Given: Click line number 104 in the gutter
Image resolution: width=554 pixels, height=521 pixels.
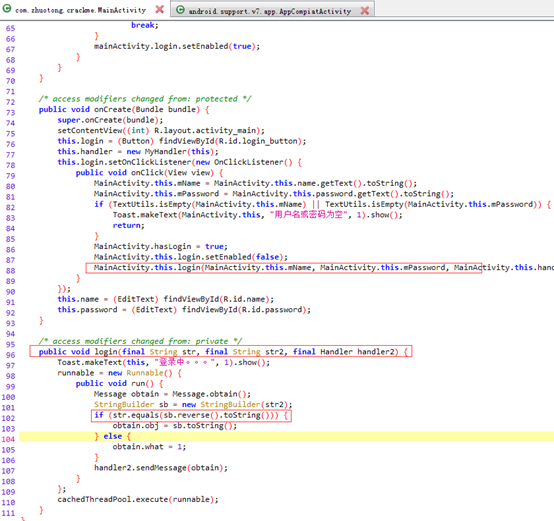Looking at the screenshot, I should pyautogui.click(x=8, y=439).
